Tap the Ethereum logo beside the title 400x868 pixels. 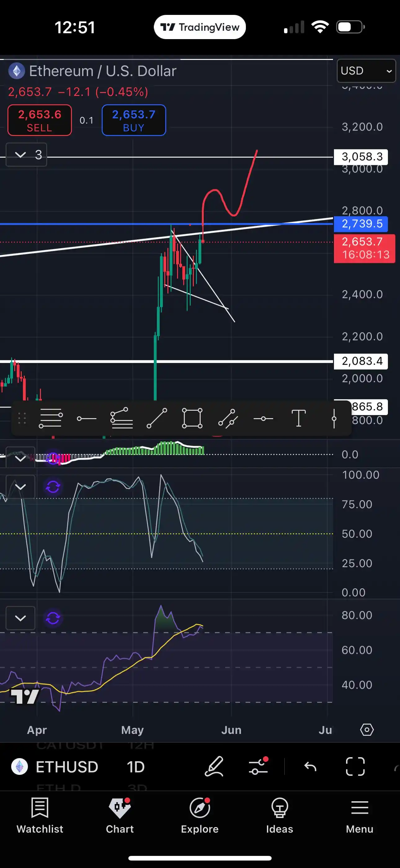16,71
